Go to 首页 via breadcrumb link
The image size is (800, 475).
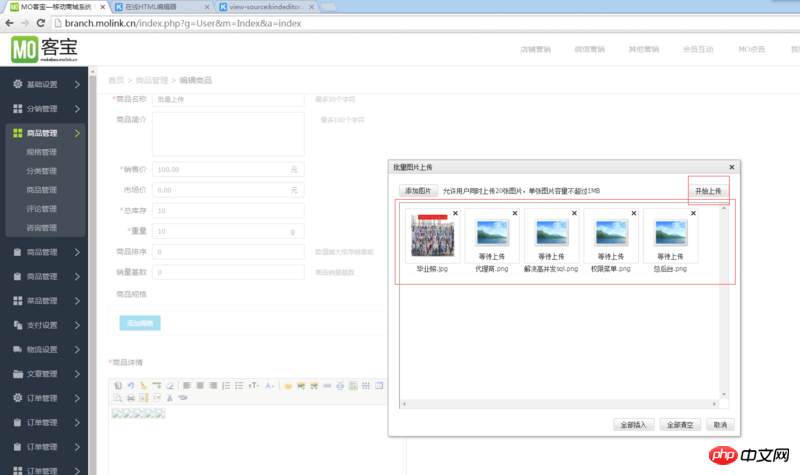(116, 80)
